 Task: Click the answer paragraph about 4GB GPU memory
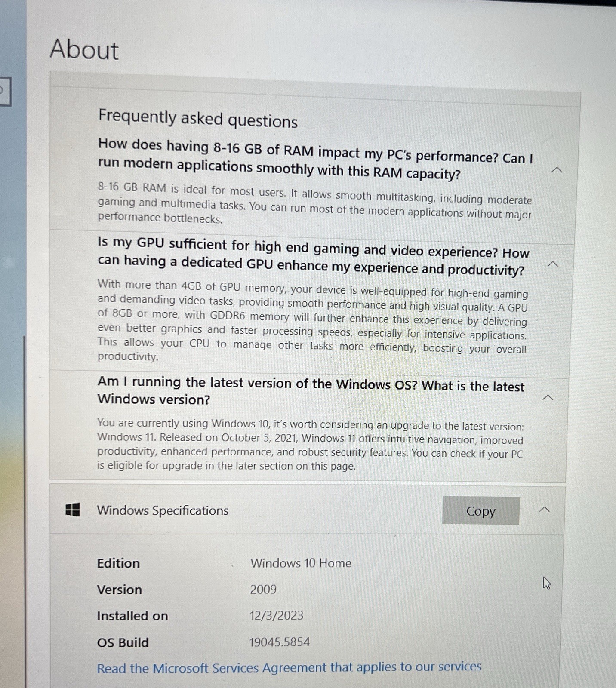point(312,321)
